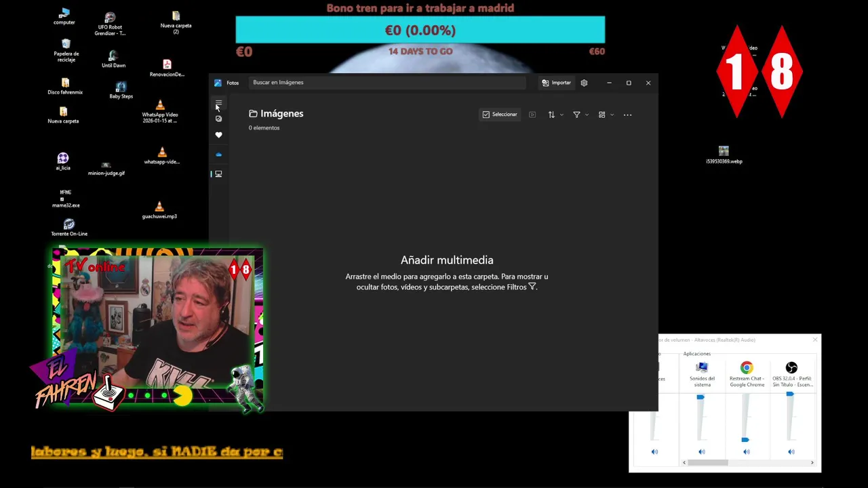
Task: Mute Restream Chat - Google Chrome volume
Action: point(747,451)
